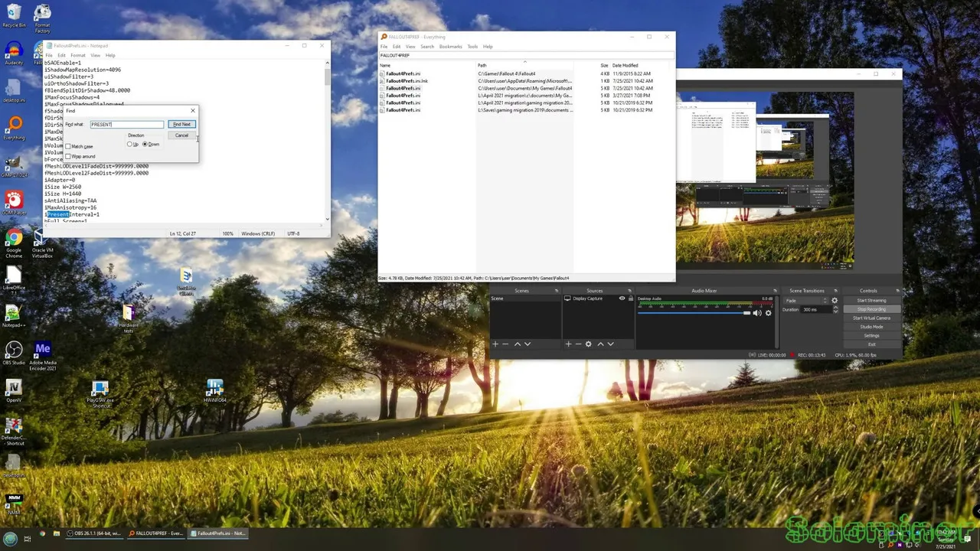Switch to FALLOUT4PREF Everything taskbar button
The image size is (980, 551).
155,533
